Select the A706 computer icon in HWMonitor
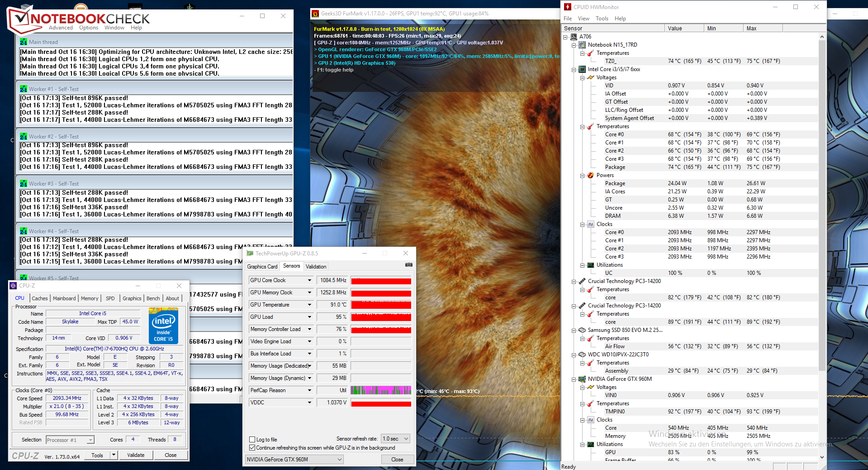The width and height of the screenshot is (868, 470). pos(574,37)
